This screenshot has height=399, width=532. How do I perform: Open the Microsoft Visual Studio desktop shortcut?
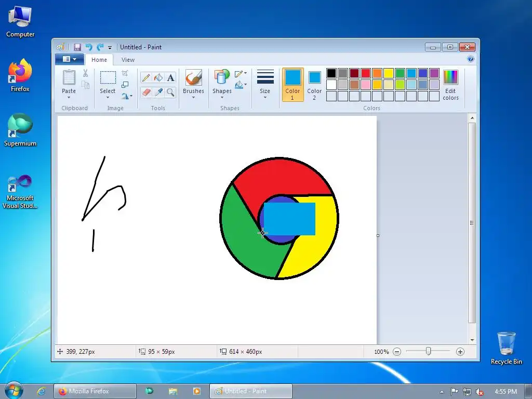(x=20, y=192)
